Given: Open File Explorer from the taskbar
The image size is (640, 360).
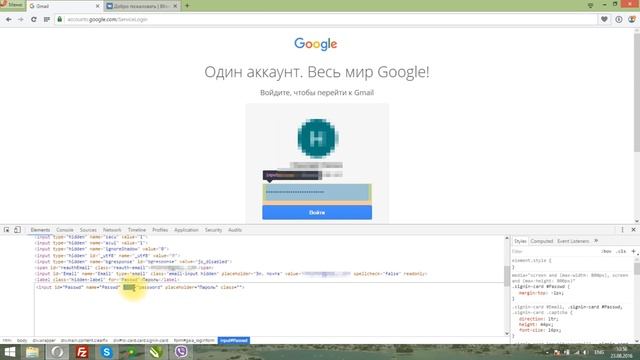Looking at the screenshot, I should [x=32, y=352].
